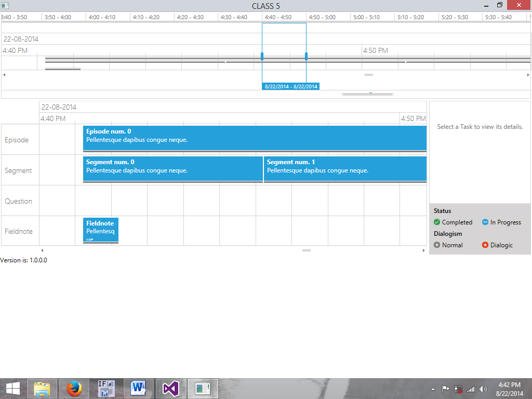Click the detail timeline 22-08-2014 date label
The height and width of the screenshot is (399, 532).
click(x=59, y=107)
